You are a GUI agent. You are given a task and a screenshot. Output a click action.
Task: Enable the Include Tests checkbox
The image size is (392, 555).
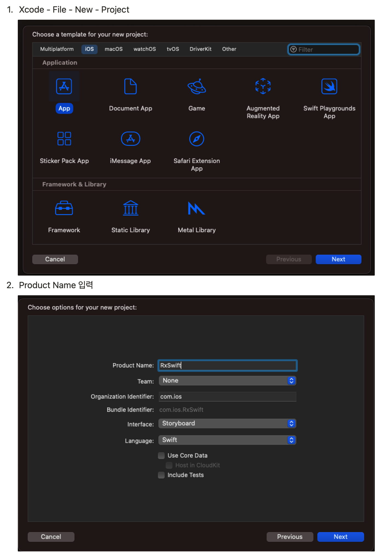click(161, 475)
